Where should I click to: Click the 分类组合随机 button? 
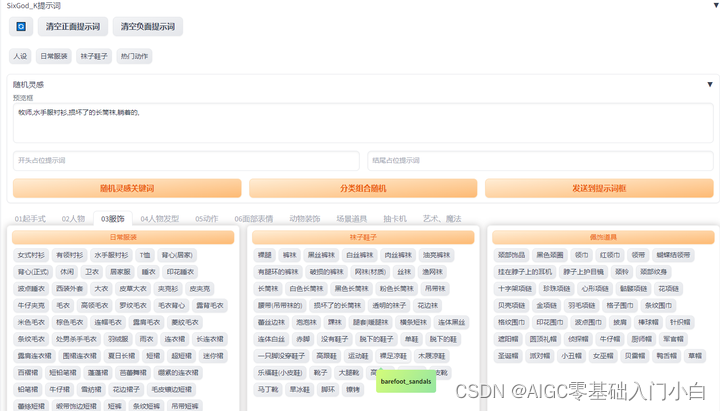point(363,188)
